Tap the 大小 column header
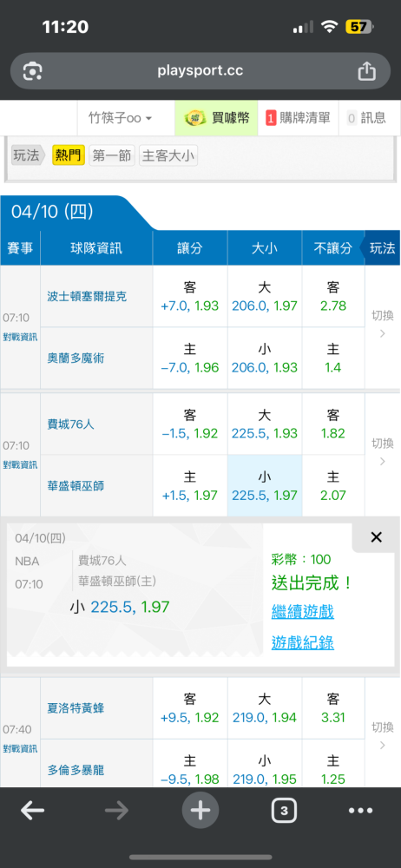The height and width of the screenshot is (868, 401). 265,248
